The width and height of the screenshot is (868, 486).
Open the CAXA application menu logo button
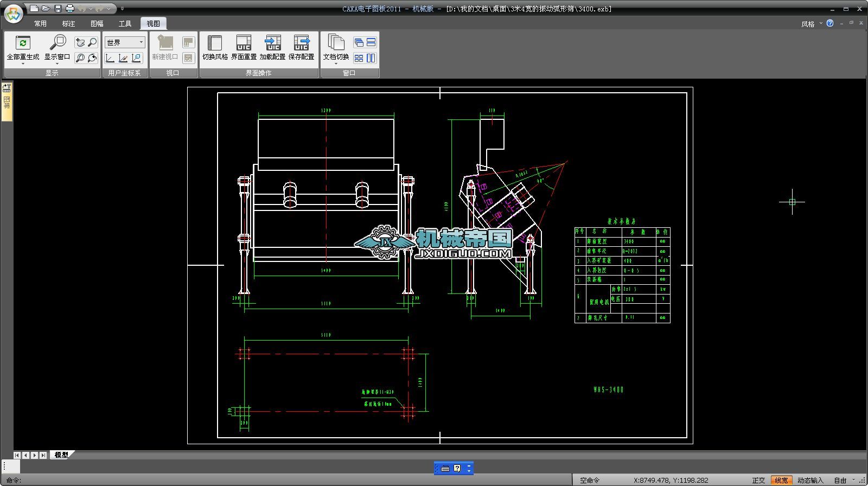13,14
